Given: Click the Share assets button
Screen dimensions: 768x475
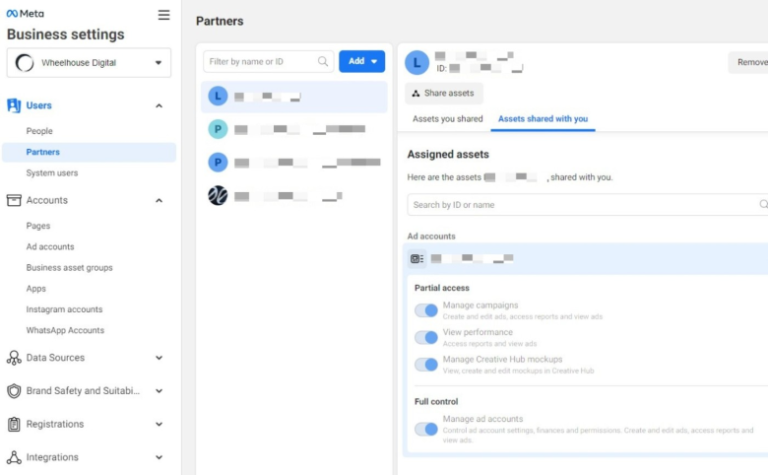Looking at the screenshot, I should (444, 93).
